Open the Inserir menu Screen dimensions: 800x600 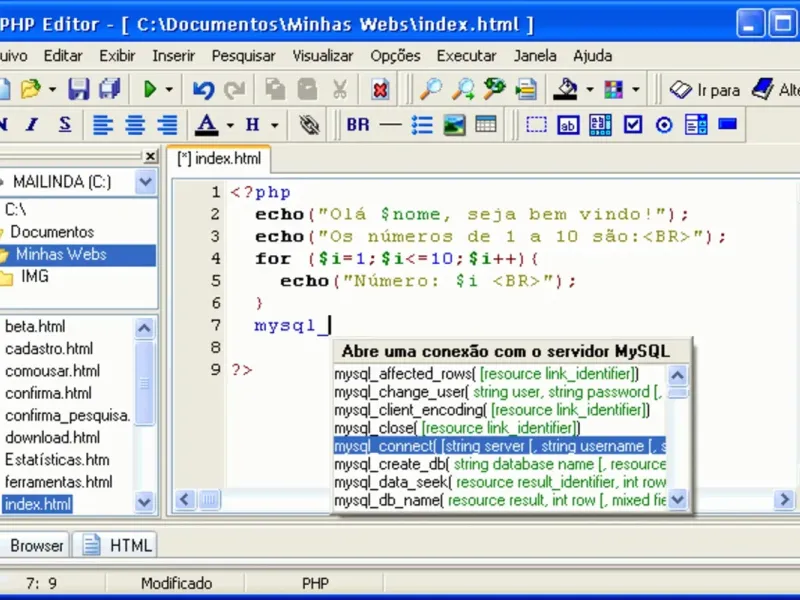point(173,56)
